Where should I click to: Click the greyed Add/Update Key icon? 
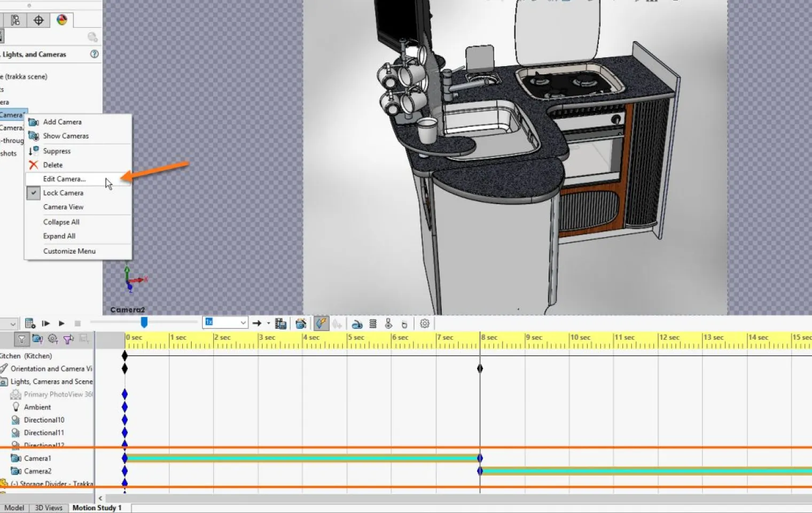click(x=337, y=323)
